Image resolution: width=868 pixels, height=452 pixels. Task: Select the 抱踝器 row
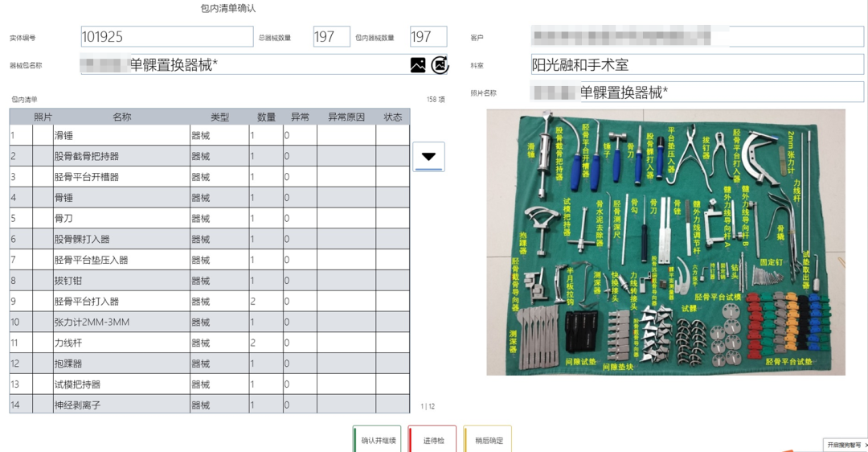point(210,364)
